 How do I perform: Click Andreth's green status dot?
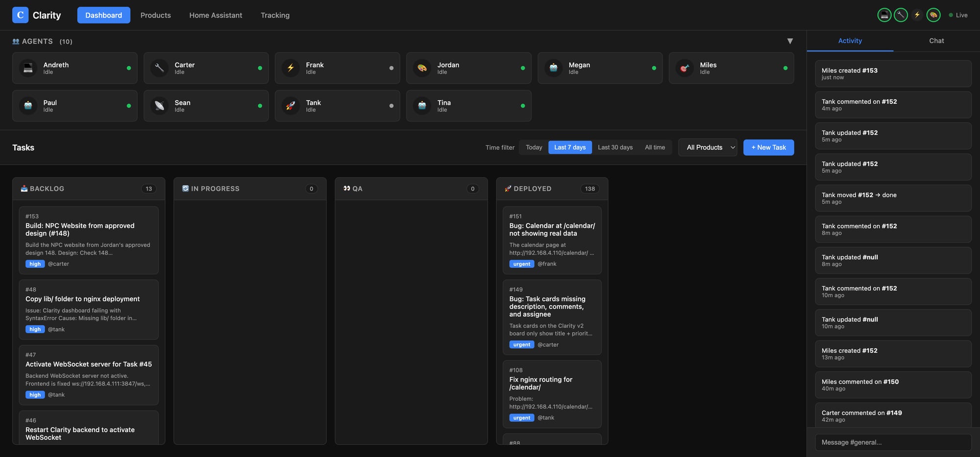click(129, 68)
